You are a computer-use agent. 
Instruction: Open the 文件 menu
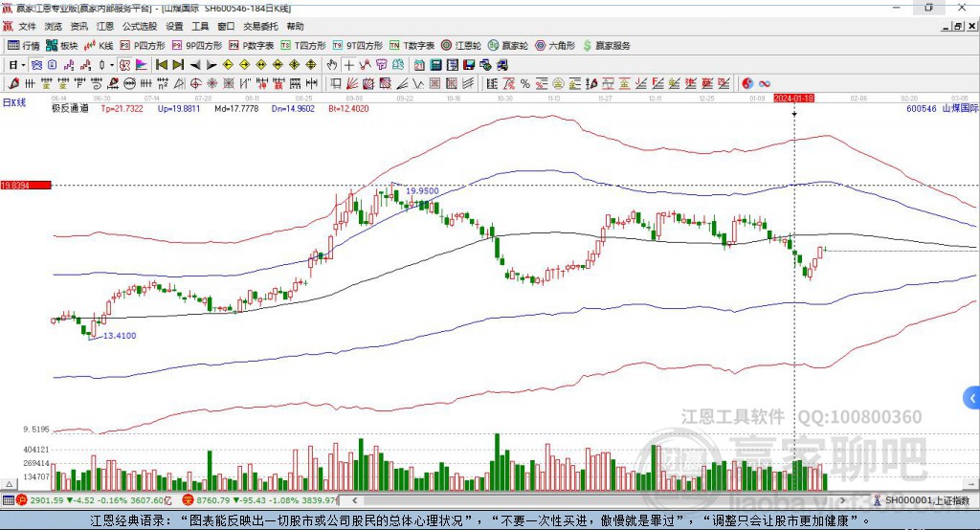(27, 26)
